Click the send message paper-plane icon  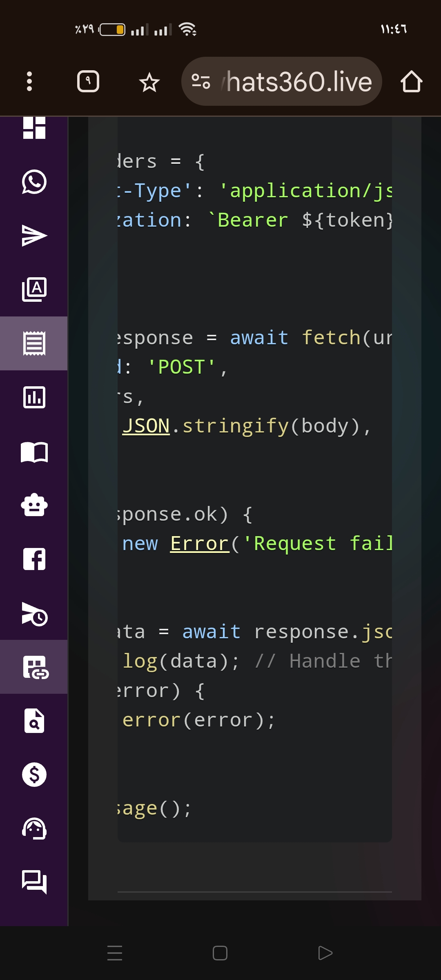34,236
